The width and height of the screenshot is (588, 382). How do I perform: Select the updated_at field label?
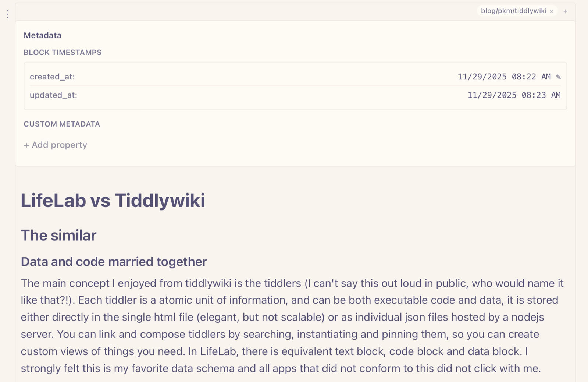click(53, 95)
